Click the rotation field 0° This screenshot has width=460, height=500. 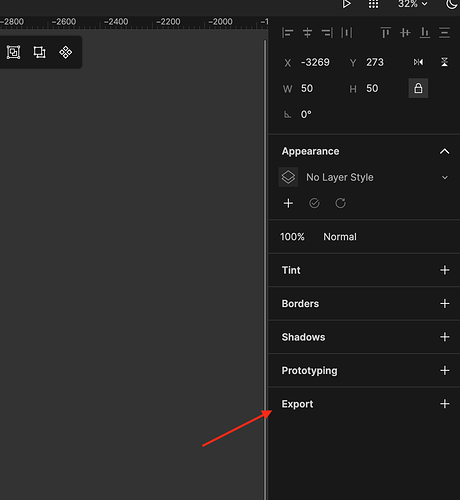(306, 114)
